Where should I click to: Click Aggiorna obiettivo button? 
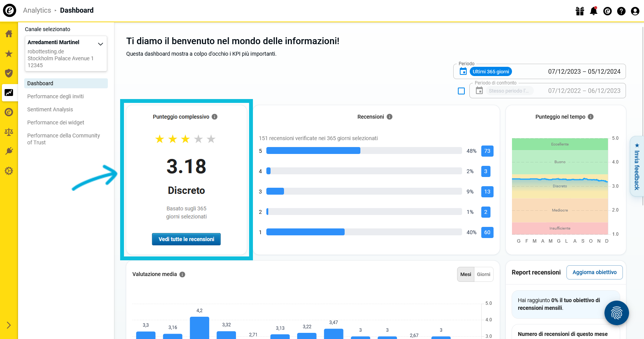[x=594, y=272]
